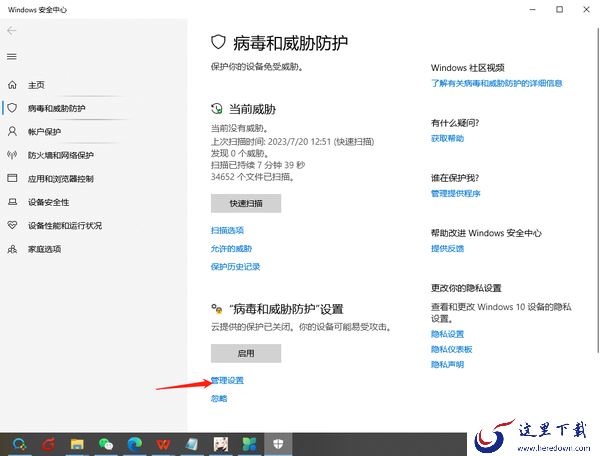Image resolution: width=600 pixels, height=456 pixels.
Task: Click the laptop icon for 设备安全性
Action: 12,202
